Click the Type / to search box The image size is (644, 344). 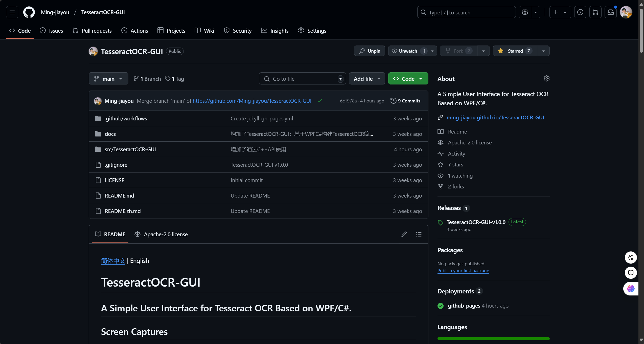(x=466, y=12)
